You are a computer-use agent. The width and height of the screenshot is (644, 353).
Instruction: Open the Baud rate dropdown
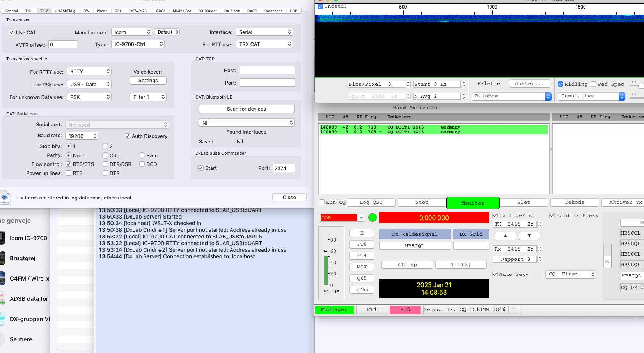(x=82, y=136)
